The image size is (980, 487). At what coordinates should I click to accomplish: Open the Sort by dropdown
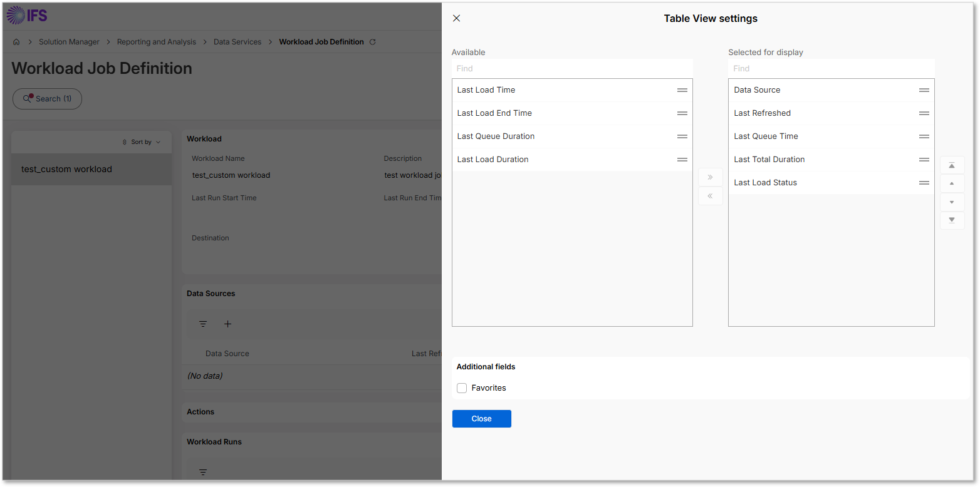(142, 142)
